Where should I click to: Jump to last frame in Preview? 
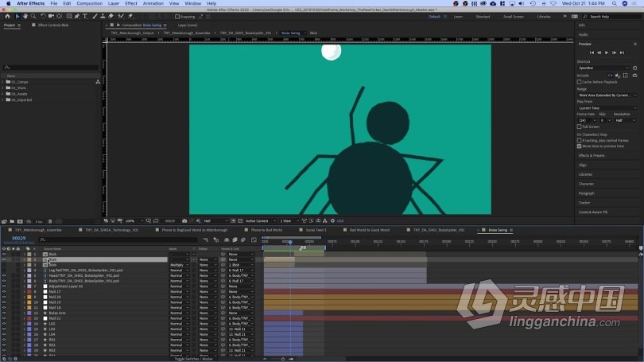click(x=623, y=53)
